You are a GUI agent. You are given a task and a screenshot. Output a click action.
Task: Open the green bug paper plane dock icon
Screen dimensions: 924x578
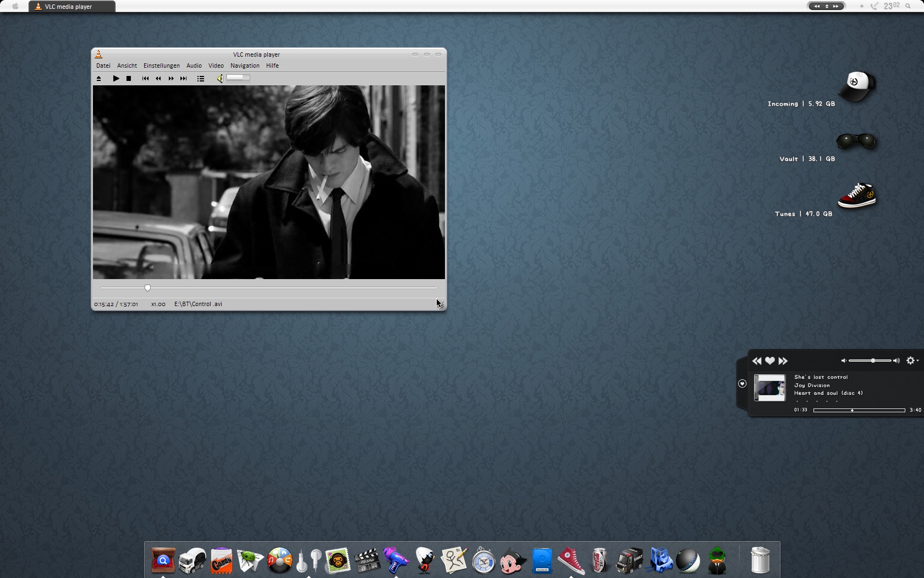(250, 560)
